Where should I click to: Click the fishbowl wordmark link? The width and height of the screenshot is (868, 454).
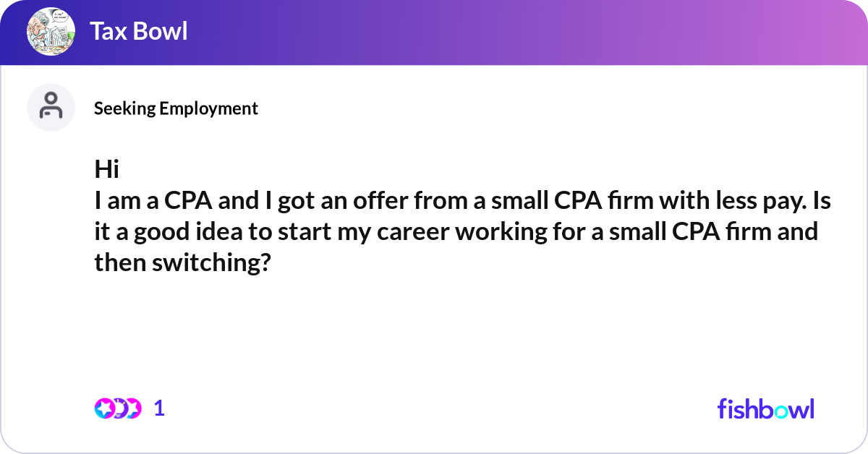pyautogui.click(x=765, y=408)
